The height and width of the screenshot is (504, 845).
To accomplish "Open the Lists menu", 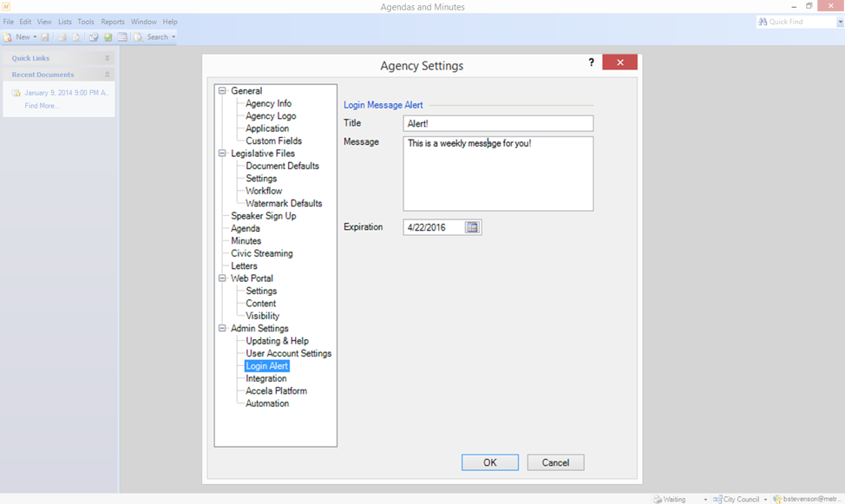I will pyautogui.click(x=65, y=22).
